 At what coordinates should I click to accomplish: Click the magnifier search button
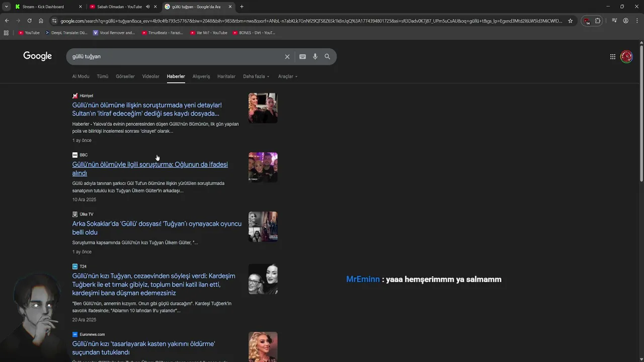pos(328,57)
